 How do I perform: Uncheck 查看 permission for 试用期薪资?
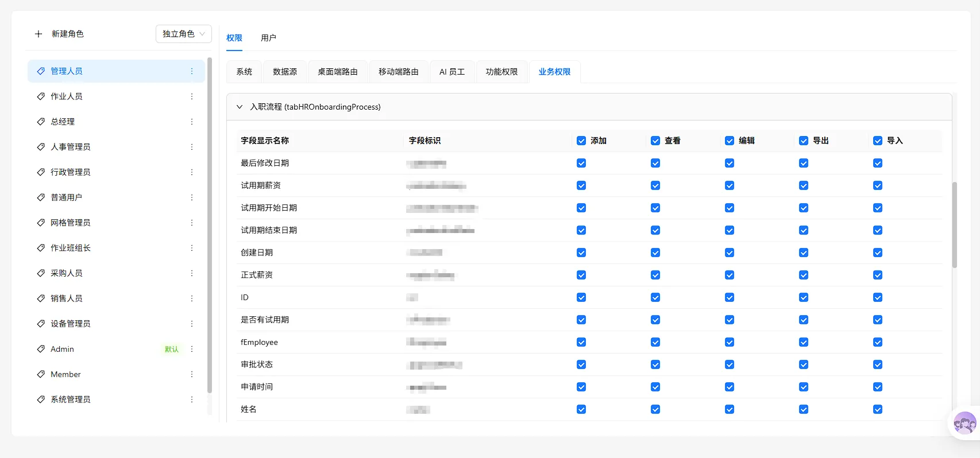[x=655, y=185]
